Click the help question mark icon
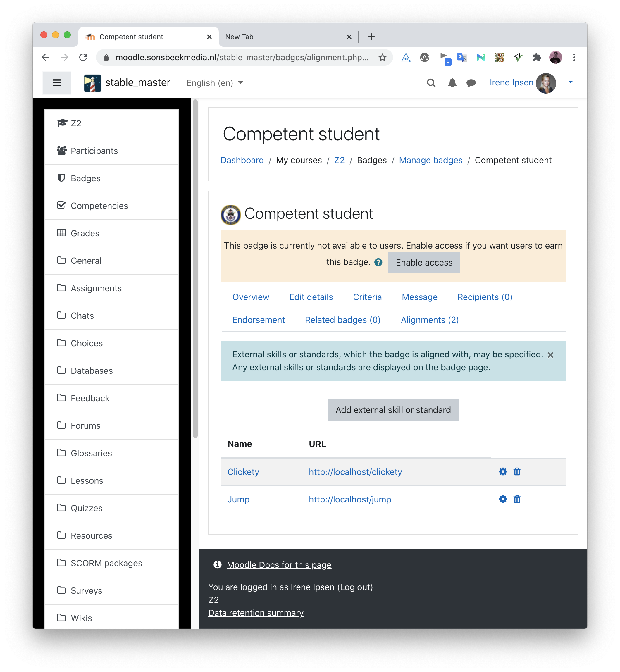Screen dimensions: 620x672 378,262
